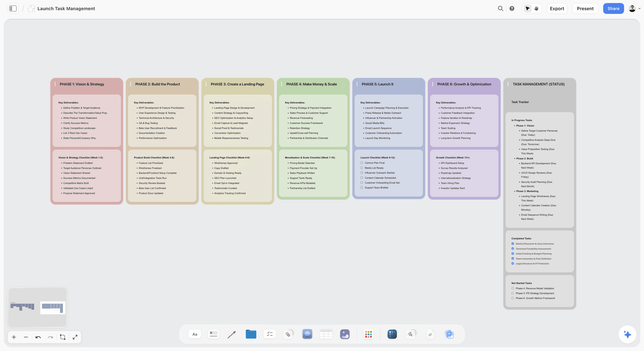Check Customer Onboarding Email Set box
Screen dimensions: 644x351
point(362,183)
